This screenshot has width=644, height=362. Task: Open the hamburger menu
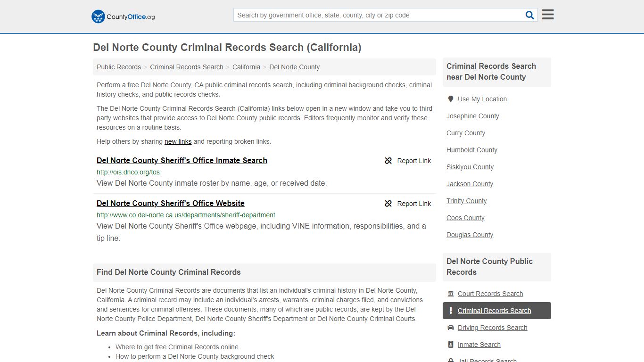[548, 15]
